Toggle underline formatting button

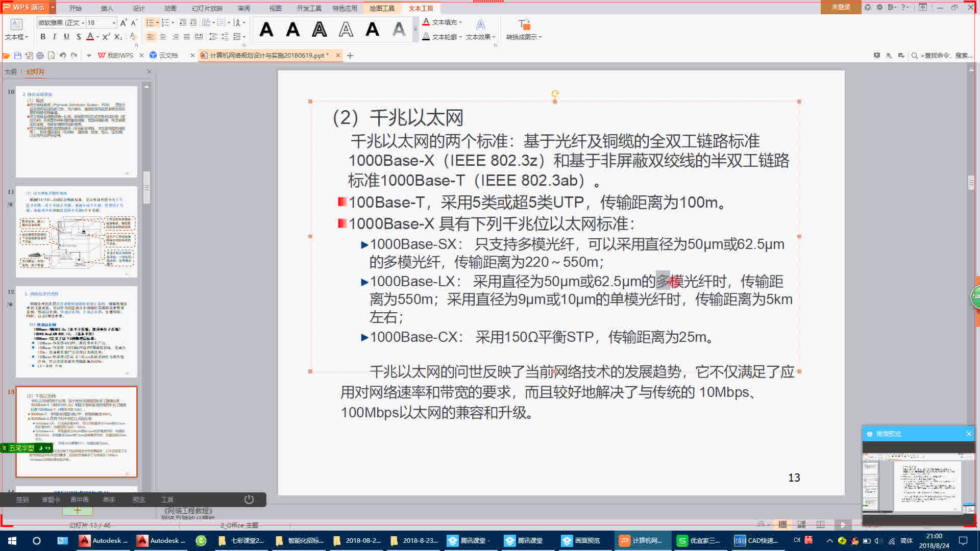66,37
